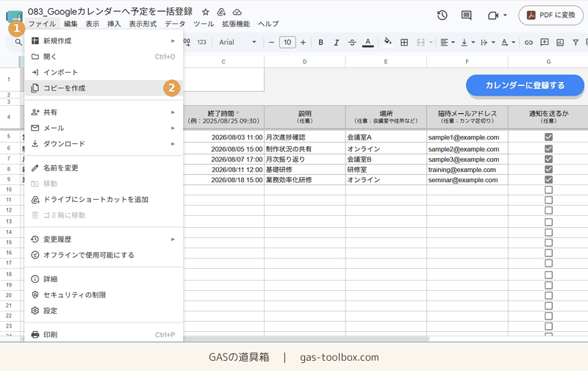Apply italic formatting in toolbar
This screenshot has height=371, width=588.
[337, 43]
